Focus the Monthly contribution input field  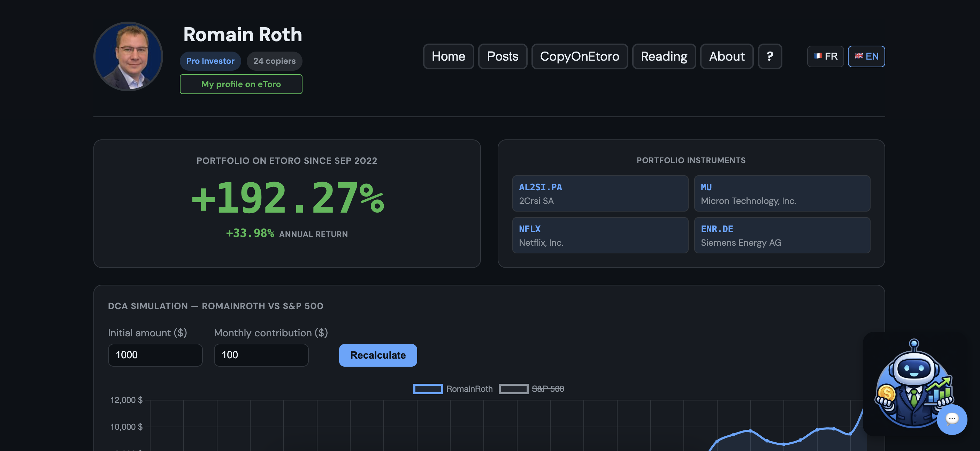click(261, 355)
